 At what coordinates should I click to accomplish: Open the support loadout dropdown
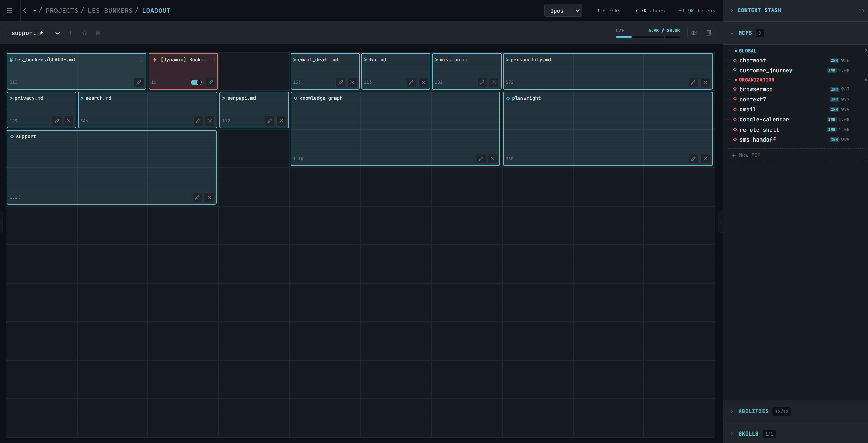pos(34,33)
